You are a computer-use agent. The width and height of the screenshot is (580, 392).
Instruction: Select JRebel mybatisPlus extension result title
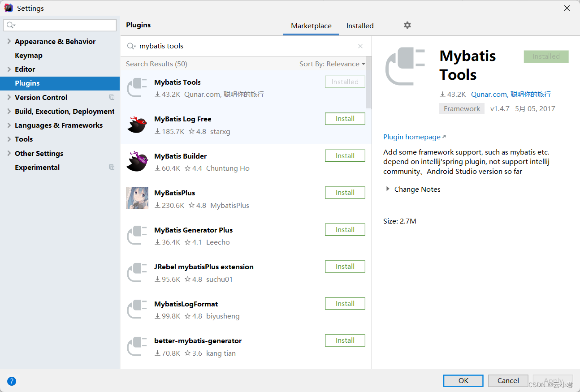[204, 267]
